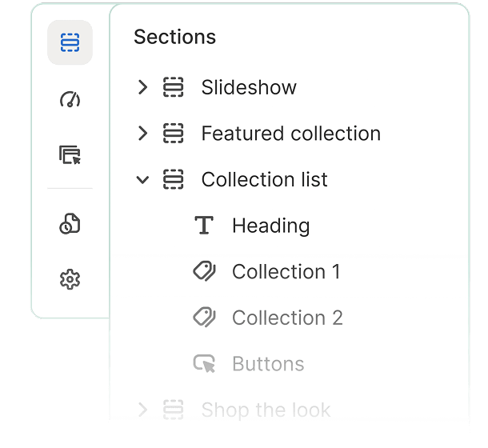
Task: Select the Heading block
Action: (x=270, y=226)
